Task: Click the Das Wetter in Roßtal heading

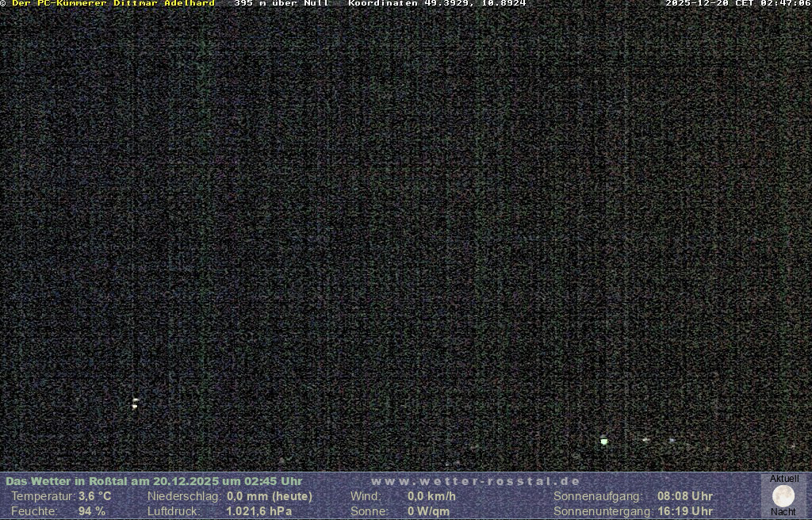Action: (x=154, y=481)
